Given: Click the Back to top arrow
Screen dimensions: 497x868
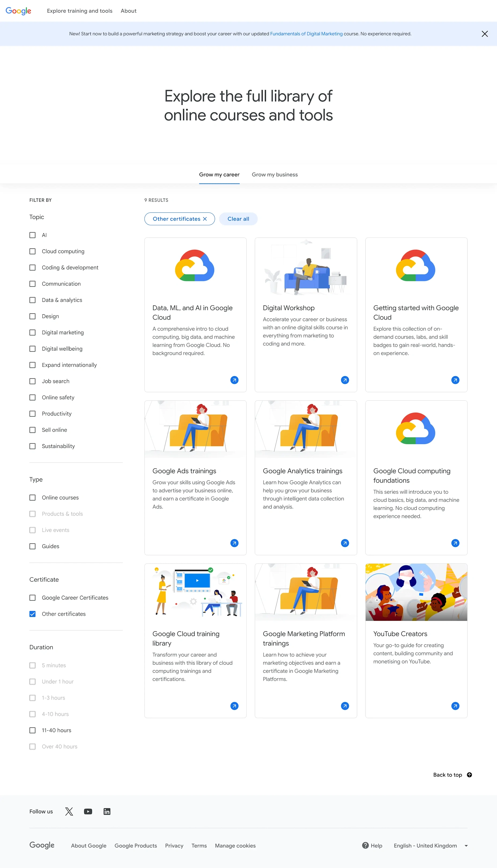Looking at the screenshot, I should click(469, 775).
